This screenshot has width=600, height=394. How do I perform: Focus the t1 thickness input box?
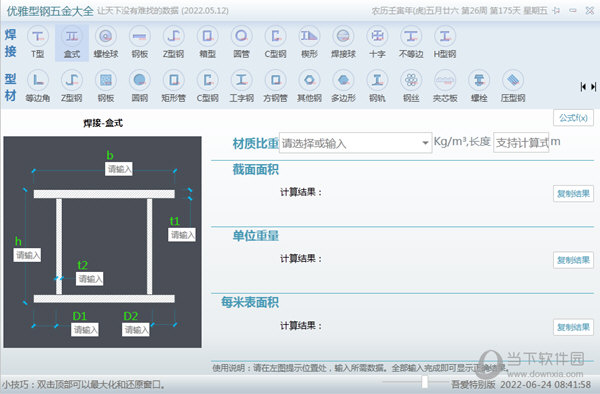tap(182, 235)
